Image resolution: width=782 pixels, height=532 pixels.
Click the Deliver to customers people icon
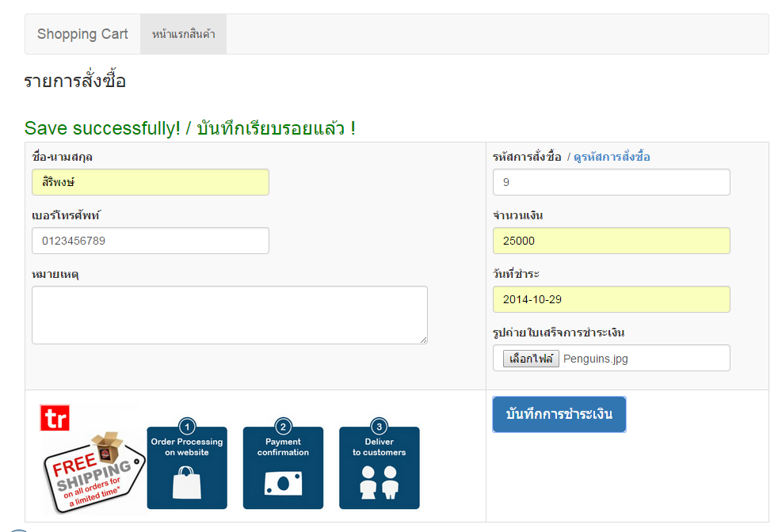point(379,482)
